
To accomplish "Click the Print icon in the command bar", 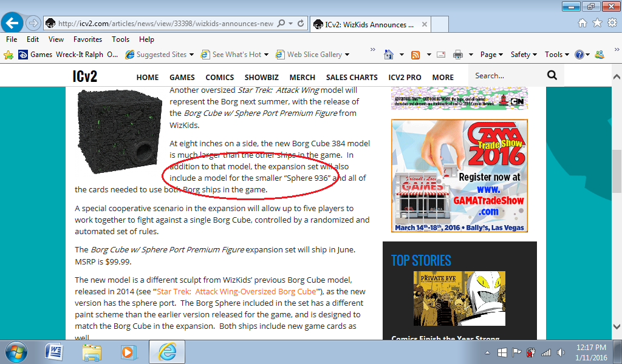I will 458,55.
